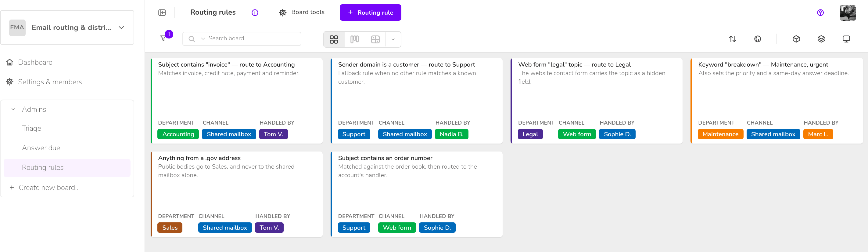Open Keyword breakdown Maintenance card
868x252 pixels.
click(777, 100)
